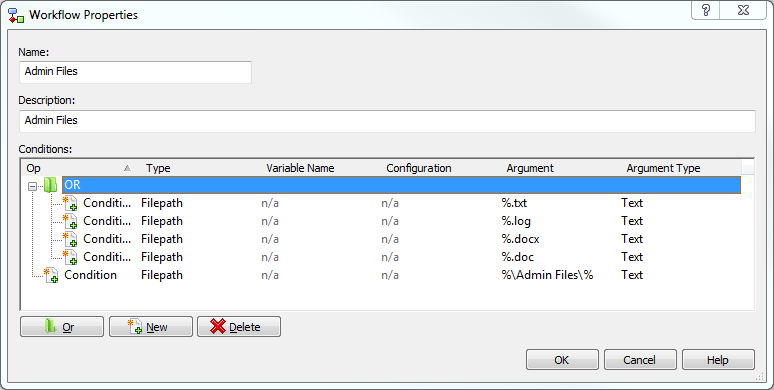Click Text argument type in %.doc row

[632, 257]
